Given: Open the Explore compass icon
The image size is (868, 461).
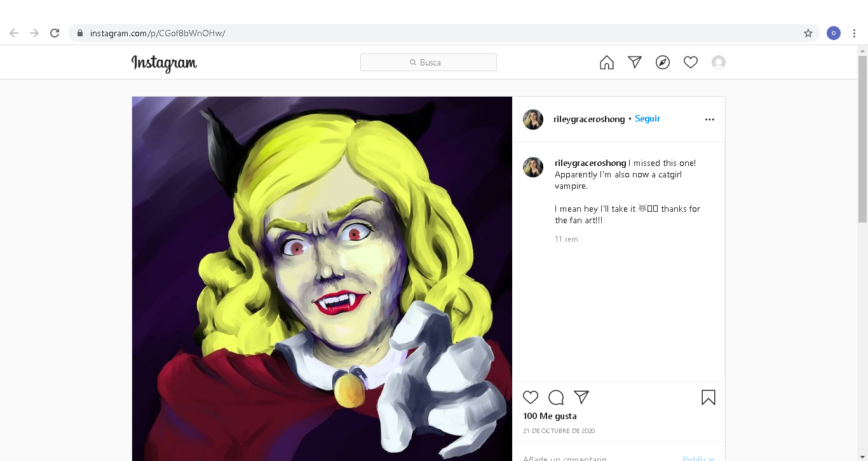Looking at the screenshot, I should click(x=663, y=62).
